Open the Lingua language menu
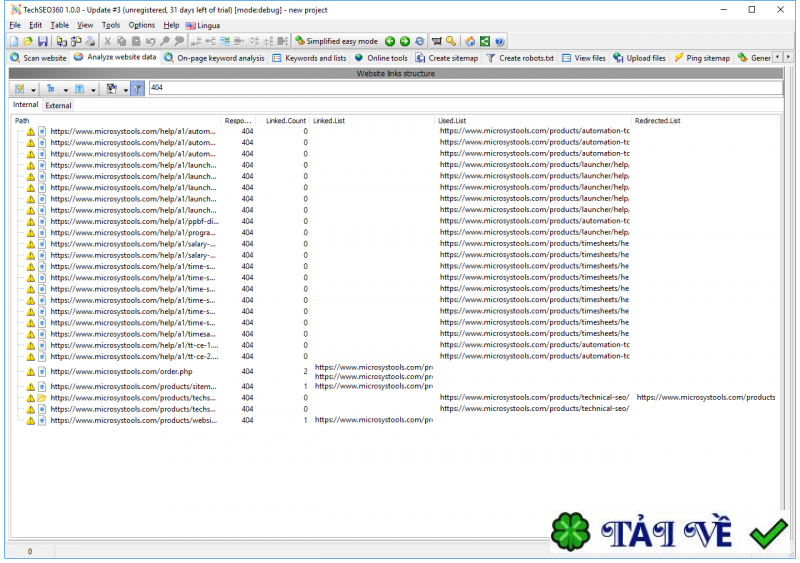The image size is (800, 563). click(x=203, y=25)
